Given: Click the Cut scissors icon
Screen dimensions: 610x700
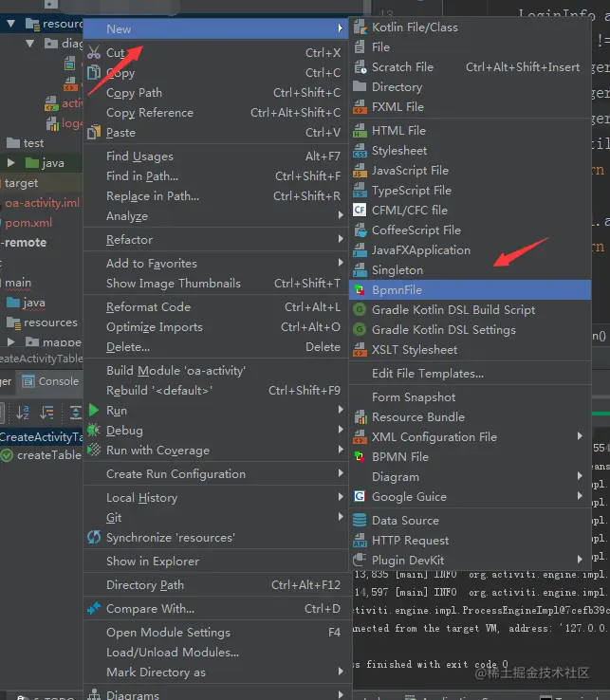Looking at the screenshot, I should [x=94, y=52].
